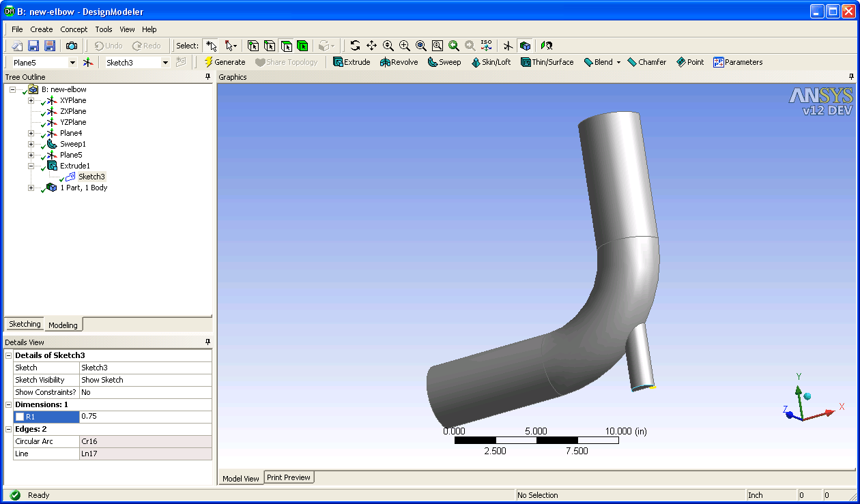Switch to the Sketching tab
Viewport: 860px width, 504px height.
click(25, 324)
